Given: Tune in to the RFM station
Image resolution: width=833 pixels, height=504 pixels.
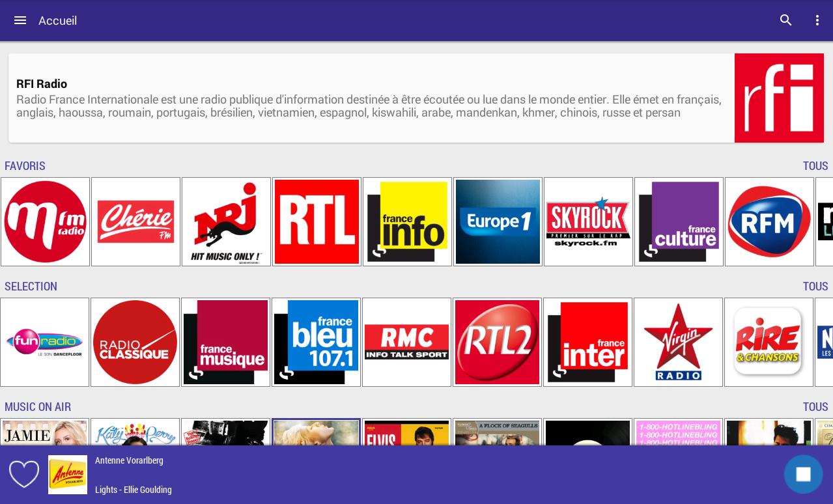Looking at the screenshot, I should (x=769, y=222).
